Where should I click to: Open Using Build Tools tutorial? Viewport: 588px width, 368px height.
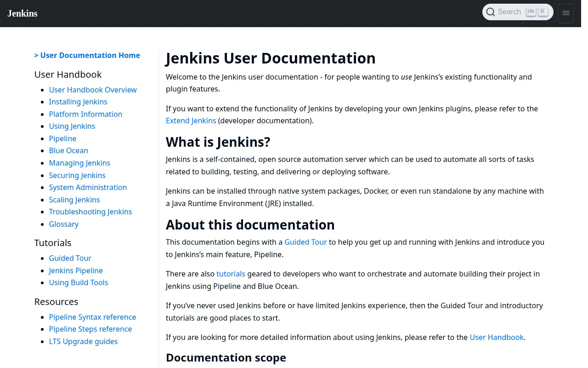(x=79, y=282)
